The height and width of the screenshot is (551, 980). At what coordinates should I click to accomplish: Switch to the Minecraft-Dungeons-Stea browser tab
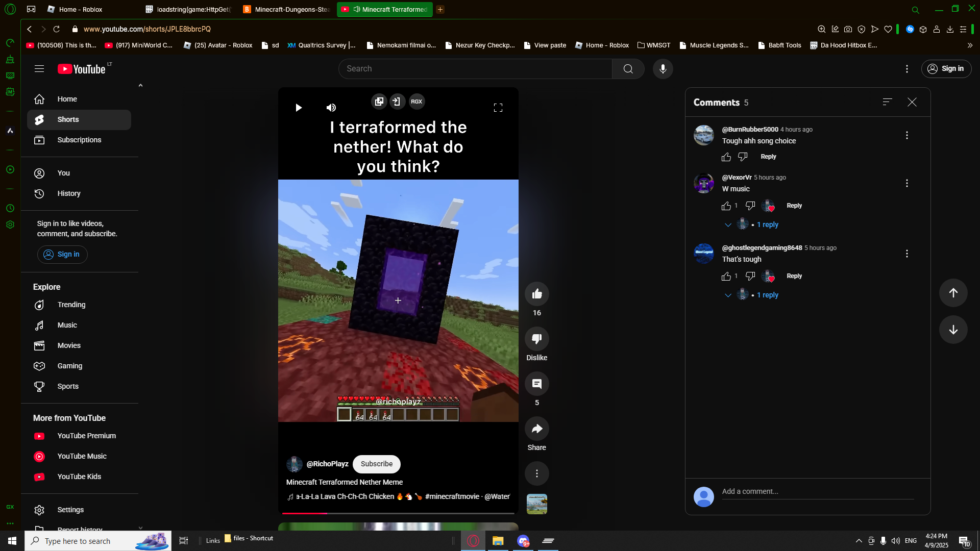coord(287,9)
